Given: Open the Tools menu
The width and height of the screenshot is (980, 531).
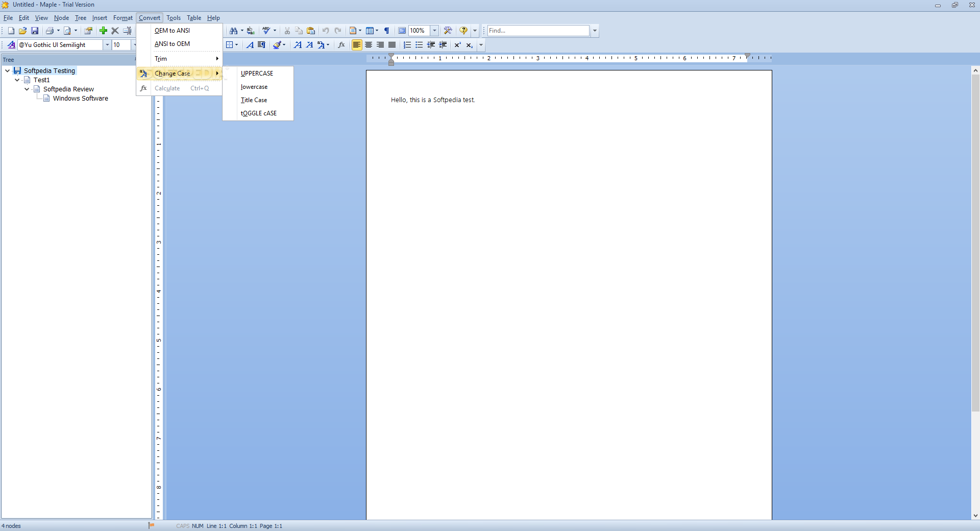Looking at the screenshot, I should [174, 18].
